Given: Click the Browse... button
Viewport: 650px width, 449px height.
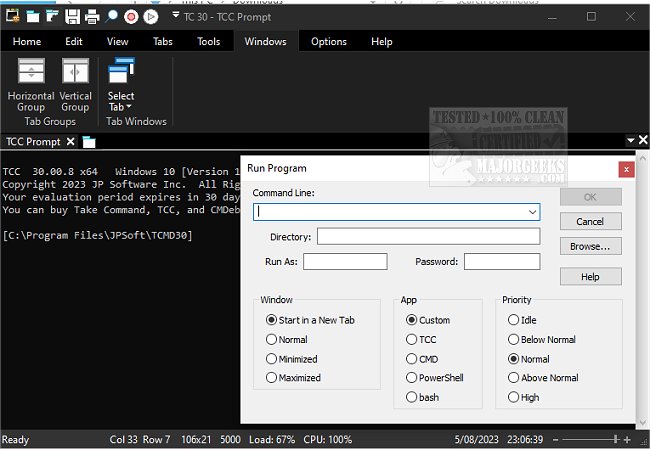Looking at the screenshot, I should 590,246.
